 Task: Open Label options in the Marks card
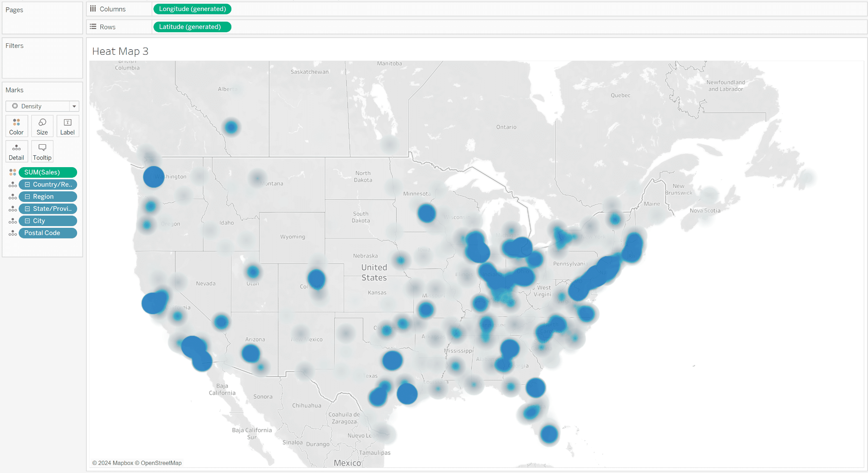click(68, 126)
